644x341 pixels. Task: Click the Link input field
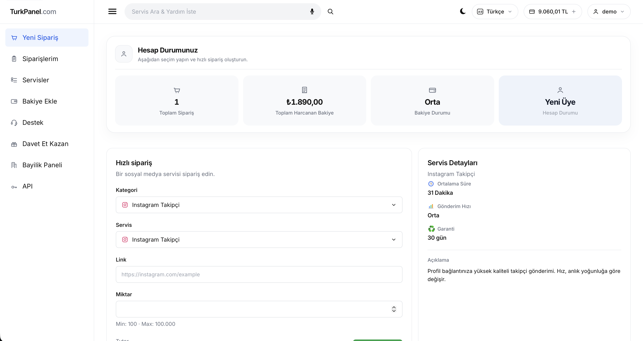click(x=259, y=274)
